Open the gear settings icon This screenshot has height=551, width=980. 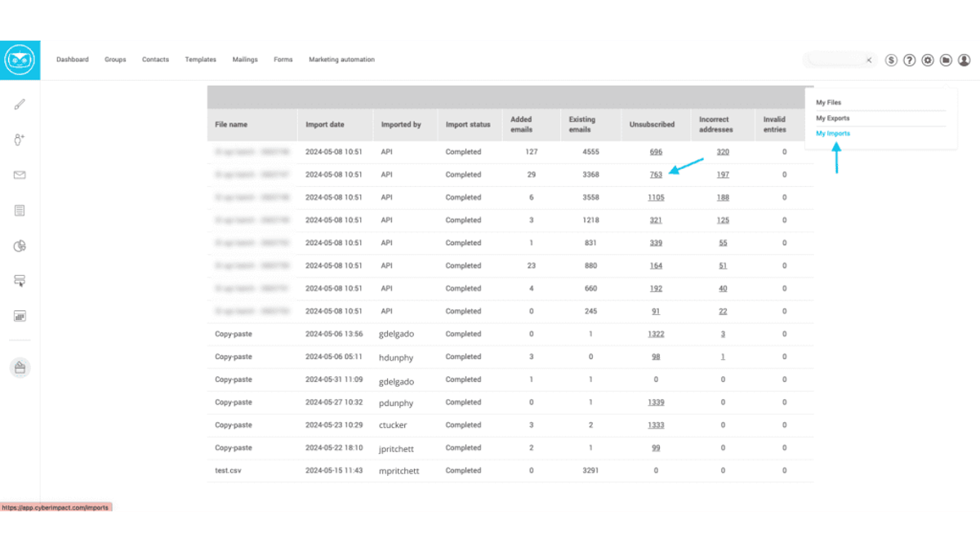(x=928, y=60)
